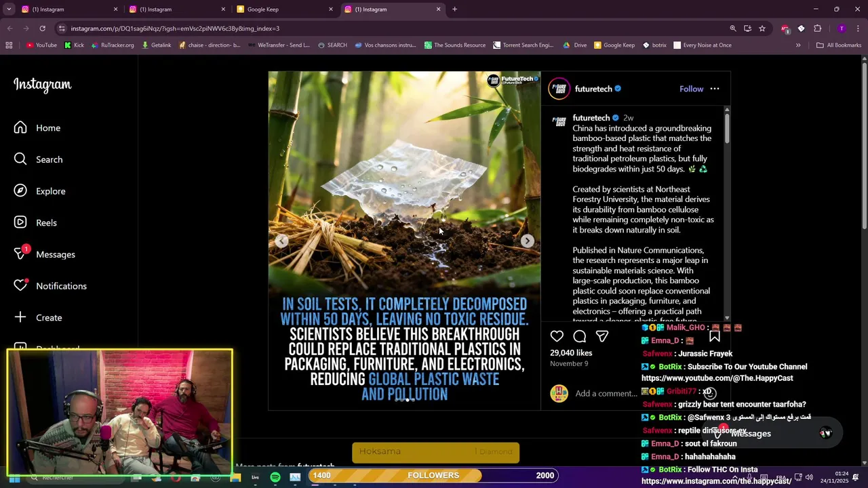Click the caption area scrollbar
868x488 pixels.
pyautogui.click(x=727, y=127)
